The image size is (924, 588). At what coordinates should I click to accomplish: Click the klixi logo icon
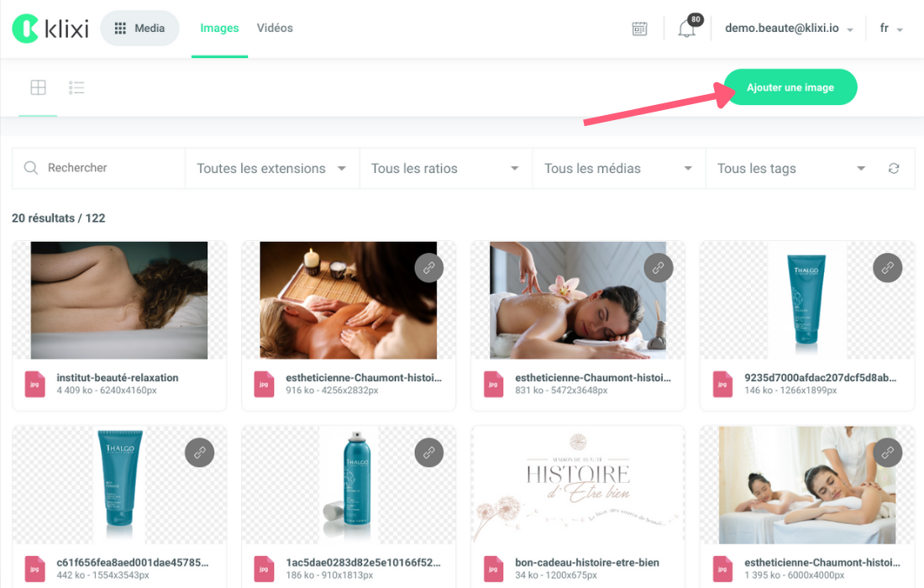[x=26, y=28]
